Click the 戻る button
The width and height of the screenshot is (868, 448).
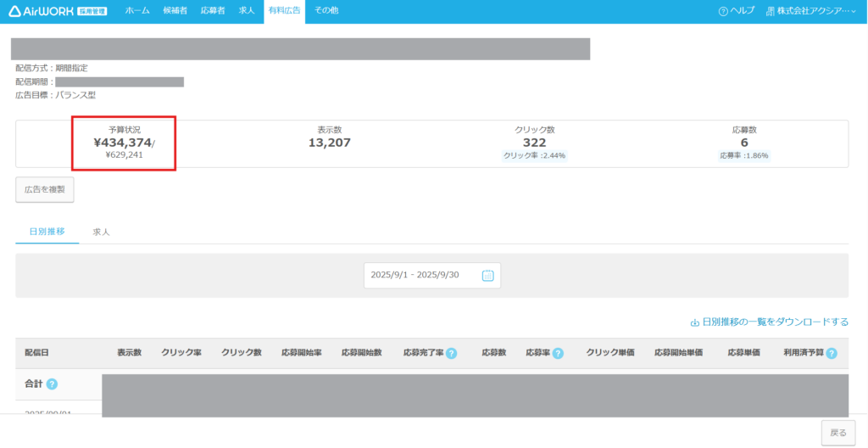[837, 433]
